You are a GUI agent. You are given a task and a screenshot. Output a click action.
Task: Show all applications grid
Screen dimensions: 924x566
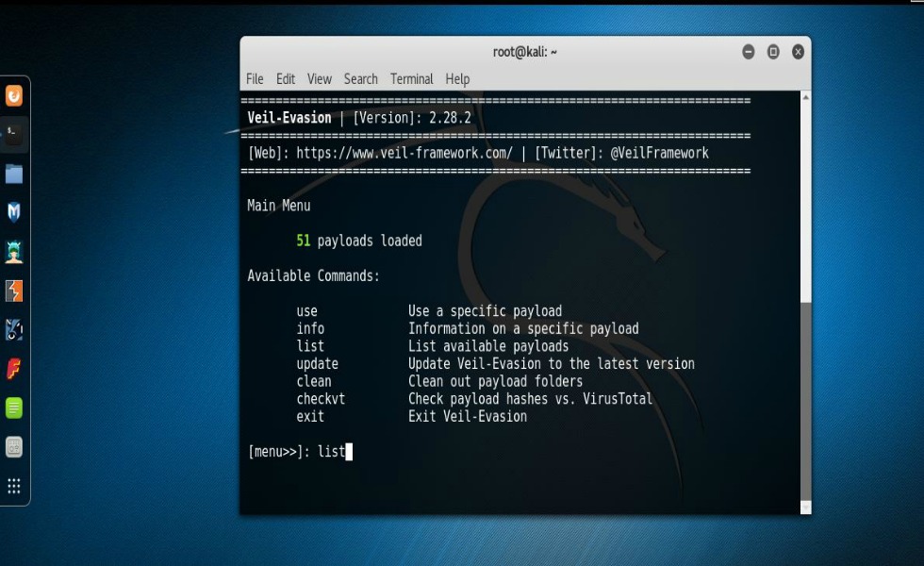tap(14, 486)
